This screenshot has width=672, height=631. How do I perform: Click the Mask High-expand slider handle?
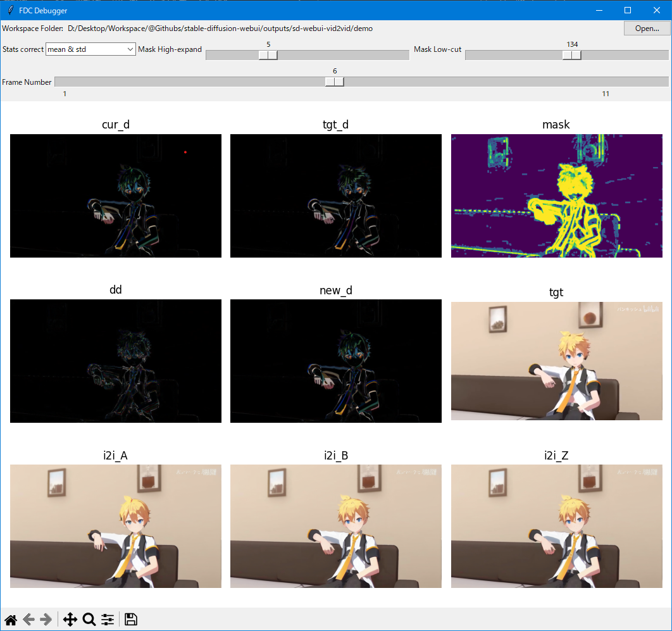point(268,55)
